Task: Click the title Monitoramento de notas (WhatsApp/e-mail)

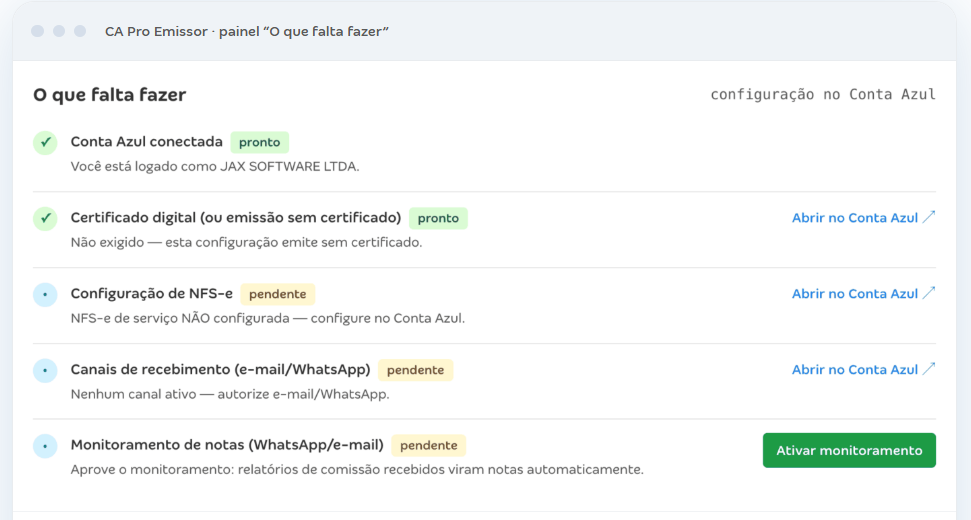Action: (x=227, y=445)
